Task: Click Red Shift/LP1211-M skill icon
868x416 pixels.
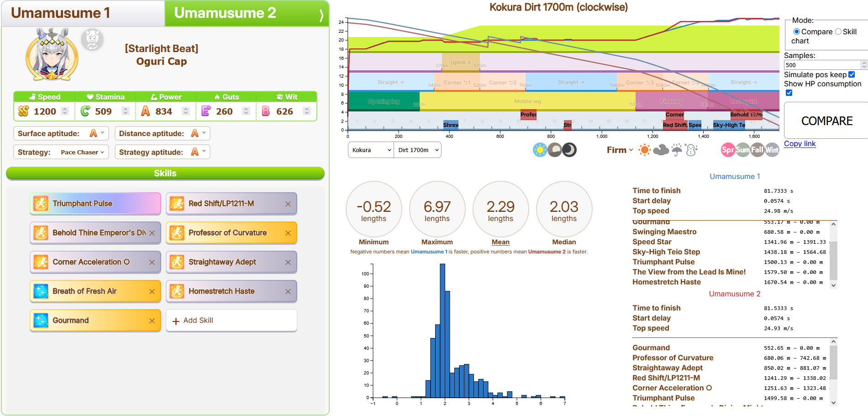Action: click(177, 203)
